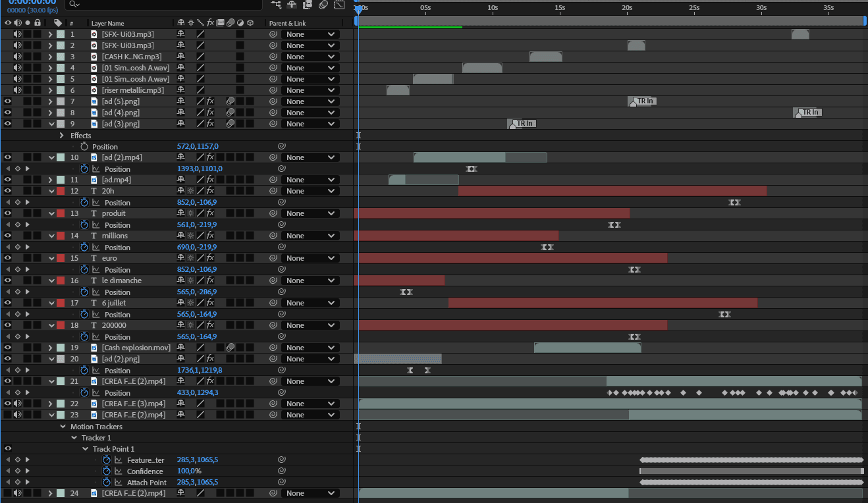868x503 pixels.
Task: Hide layer 7 [ad (5).png] with its eye
Action: tap(8, 101)
